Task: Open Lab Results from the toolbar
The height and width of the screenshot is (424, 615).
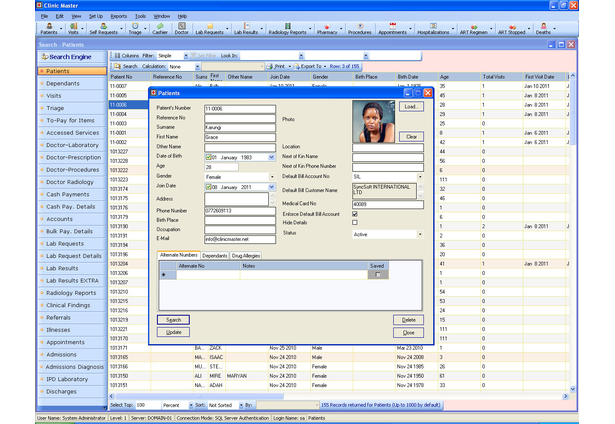Action: (246, 28)
